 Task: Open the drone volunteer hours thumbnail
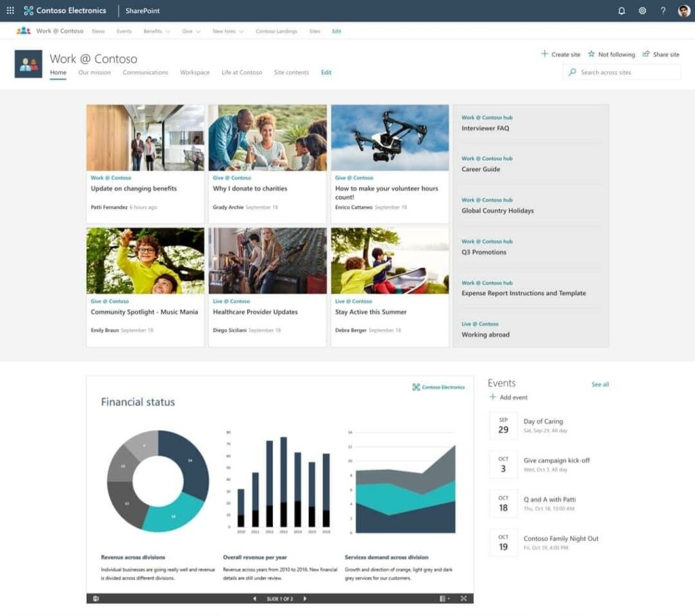pos(390,138)
